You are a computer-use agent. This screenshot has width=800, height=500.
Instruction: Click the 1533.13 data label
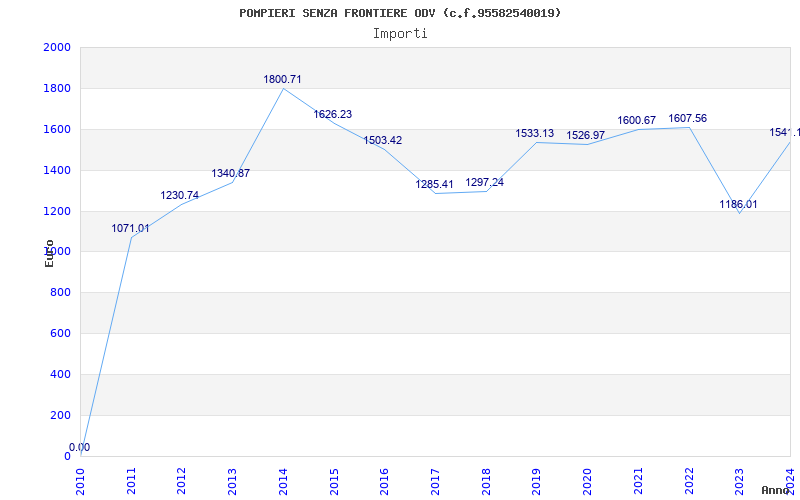pos(535,134)
